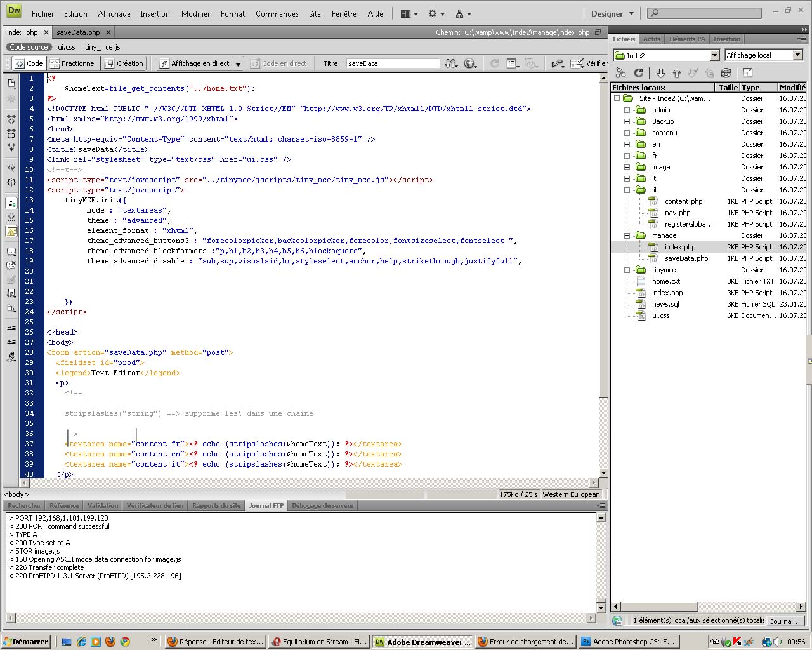Collapse selection icon in coding toolbar

pos(11,133)
